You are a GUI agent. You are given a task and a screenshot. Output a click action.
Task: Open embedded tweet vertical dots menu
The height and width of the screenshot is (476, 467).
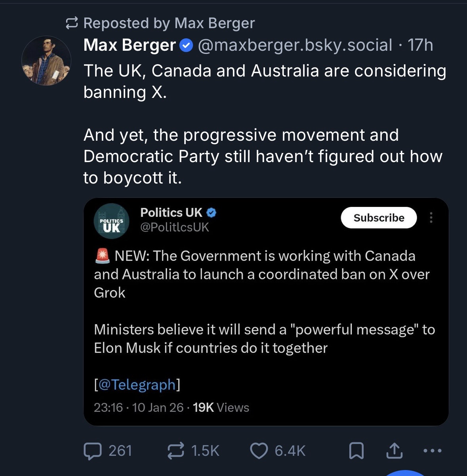click(431, 218)
